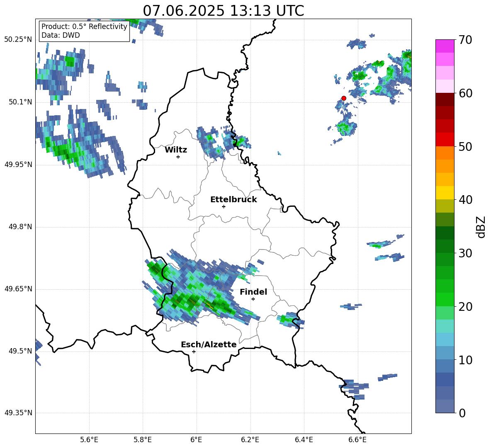This screenshot has width=491, height=448.
Task: Click the 10 value on the colorbar
Action: click(x=465, y=360)
